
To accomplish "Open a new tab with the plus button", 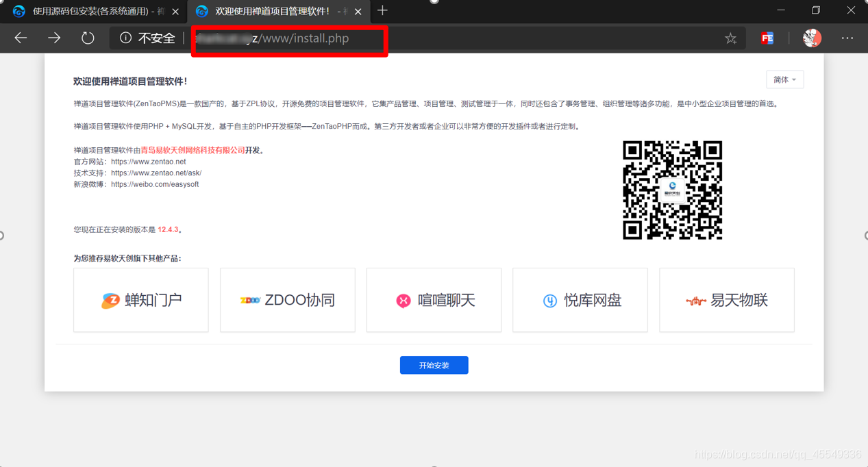I will click(x=382, y=10).
